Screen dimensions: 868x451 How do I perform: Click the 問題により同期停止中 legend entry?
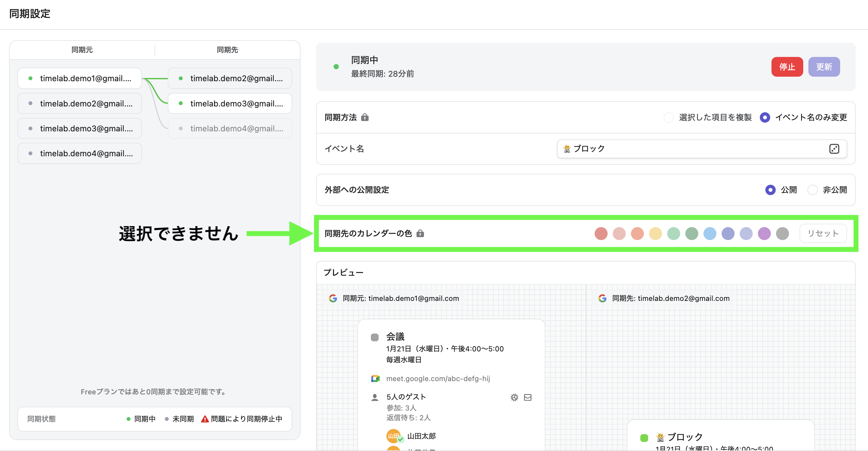coord(242,419)
